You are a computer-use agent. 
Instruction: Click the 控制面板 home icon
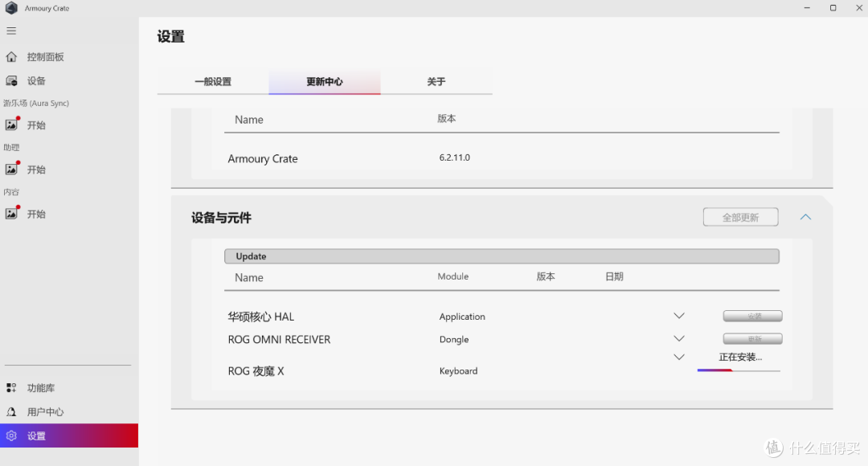[x=11, y=56]
